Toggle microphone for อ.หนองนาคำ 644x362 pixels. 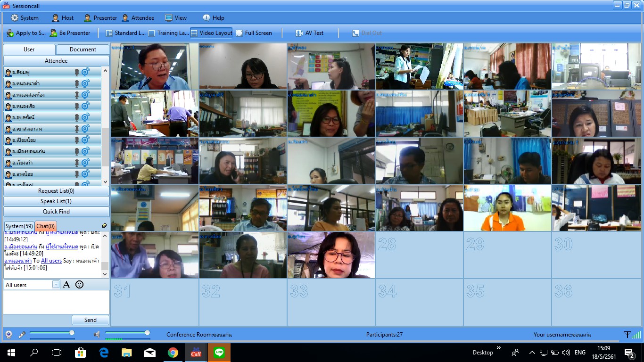pyautogui.click(x=76, y=83)
